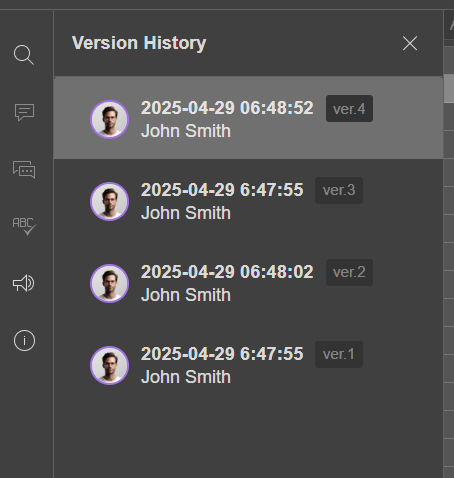Open the Feedback megaphone icon
Viewport: 454px width, 478px height.
(24, 284)
